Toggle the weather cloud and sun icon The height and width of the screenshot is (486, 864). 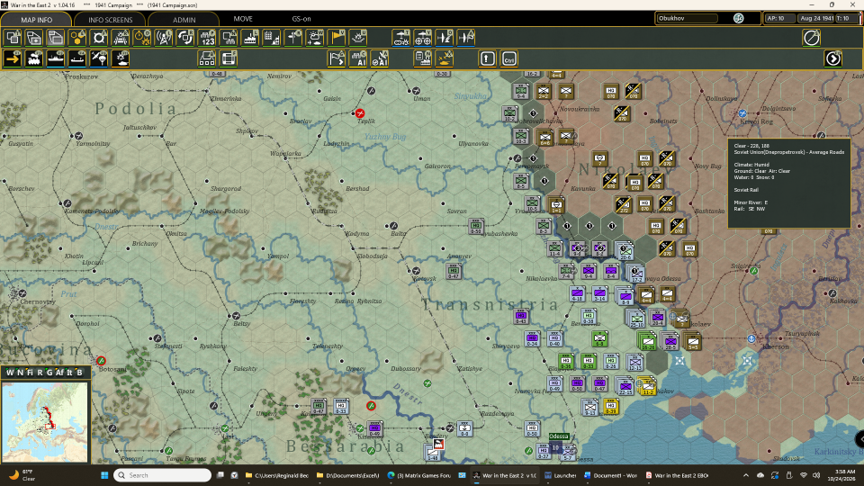[x=315, y=37]
